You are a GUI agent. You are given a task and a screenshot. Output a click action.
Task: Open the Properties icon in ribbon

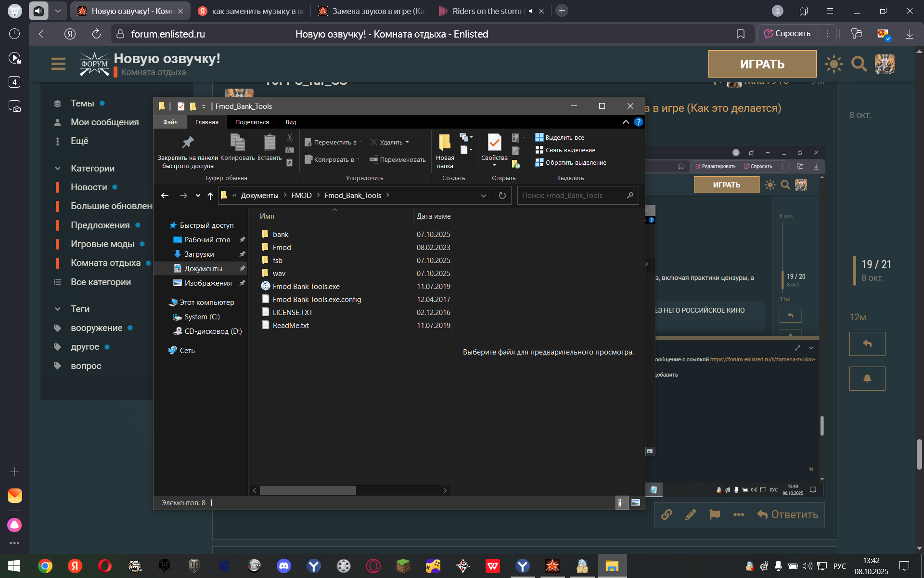click(x=494, y=143)
